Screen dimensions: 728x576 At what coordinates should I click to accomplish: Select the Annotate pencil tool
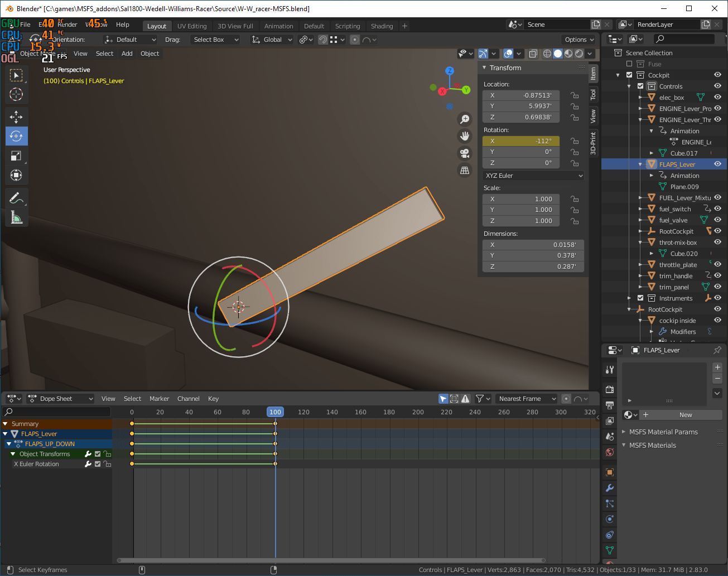coord(16,198)
